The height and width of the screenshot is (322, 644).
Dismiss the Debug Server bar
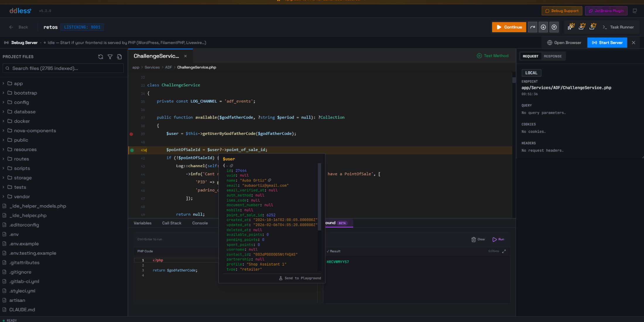pos(633,43)
